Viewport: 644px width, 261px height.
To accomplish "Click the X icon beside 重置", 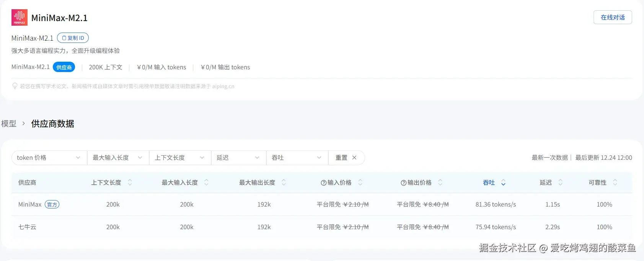I will [354, 158].
